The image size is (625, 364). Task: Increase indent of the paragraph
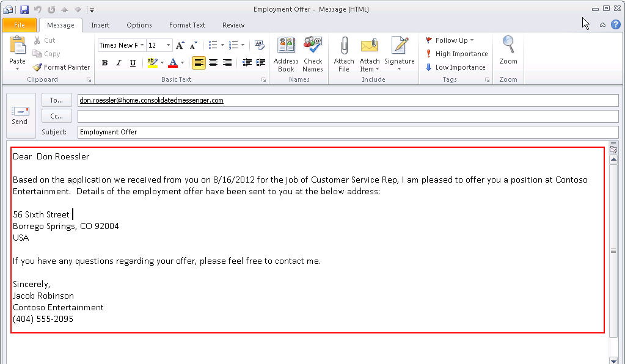[261, 63]
